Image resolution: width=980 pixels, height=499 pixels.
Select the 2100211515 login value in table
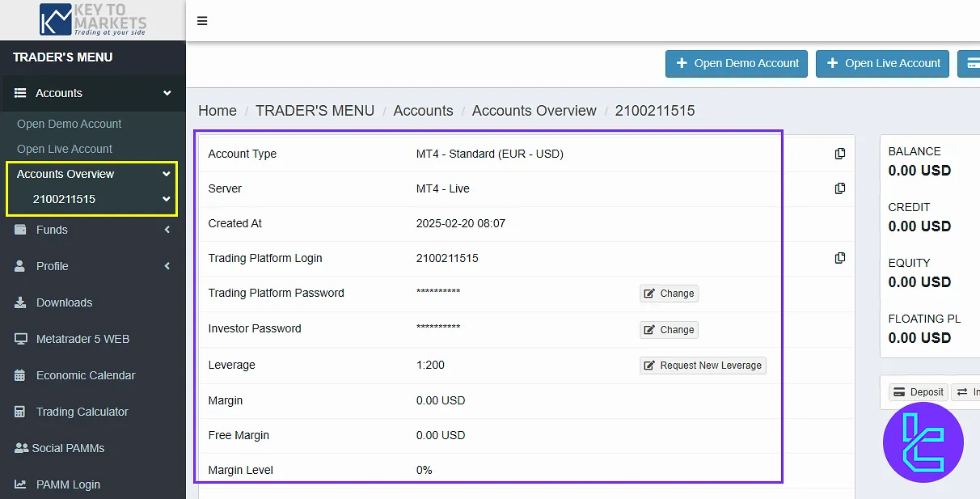coord(447,258)
